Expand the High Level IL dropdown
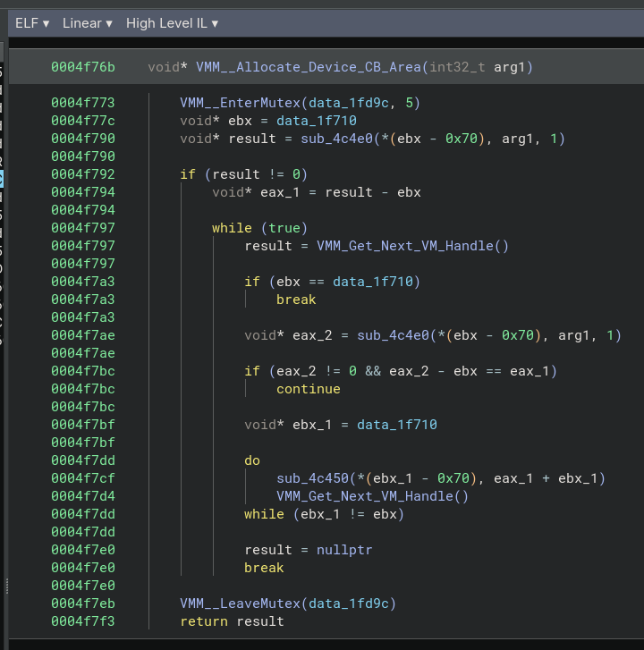Image resolution: width=644 pixels, height=650 pixels. (x=172, y=23)
